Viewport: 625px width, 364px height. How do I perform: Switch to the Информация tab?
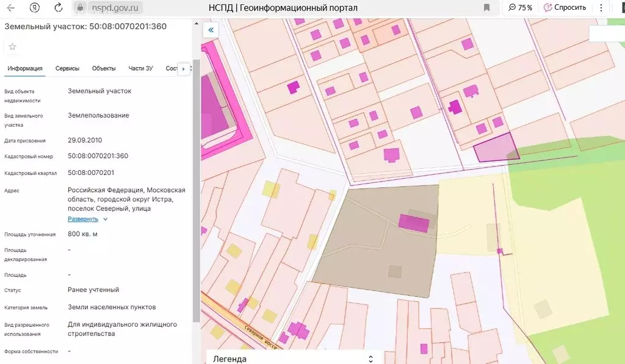pos(24,68)
